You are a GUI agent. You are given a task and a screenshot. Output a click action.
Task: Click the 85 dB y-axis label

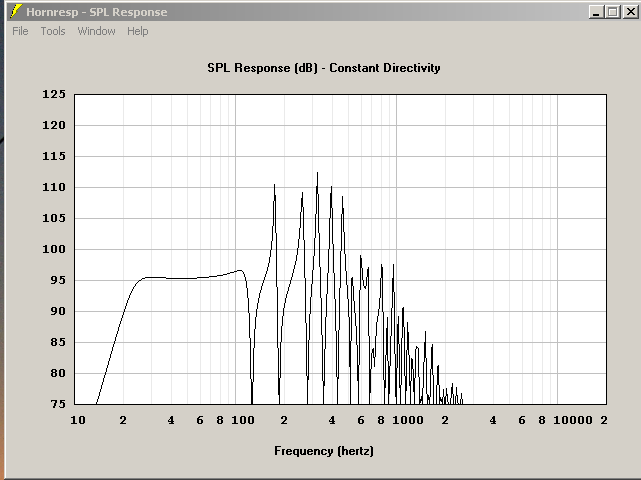[58, 342]
